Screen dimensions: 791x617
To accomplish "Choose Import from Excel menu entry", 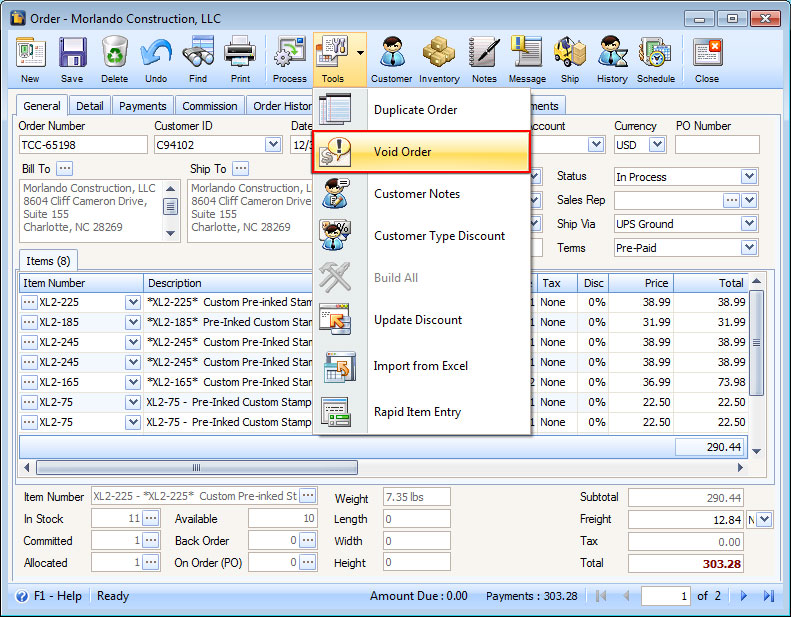I will pyautogui.click(x=422, y=366).
